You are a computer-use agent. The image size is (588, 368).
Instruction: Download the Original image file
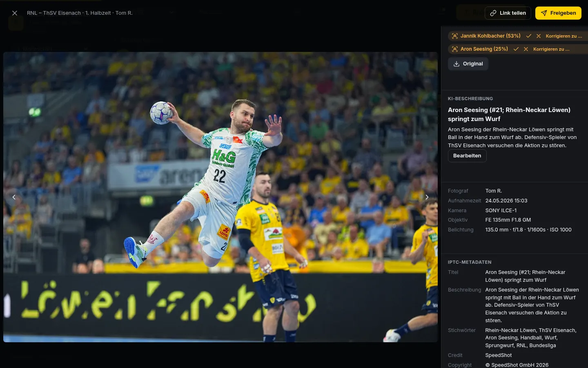[468, 64]
